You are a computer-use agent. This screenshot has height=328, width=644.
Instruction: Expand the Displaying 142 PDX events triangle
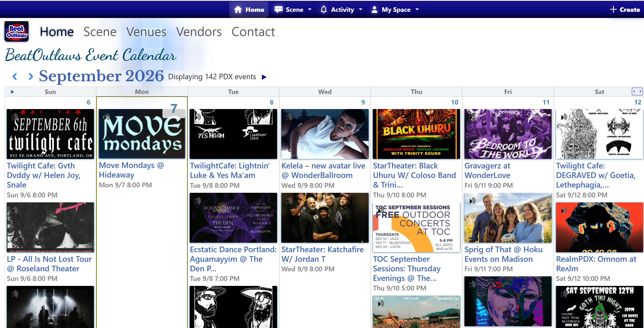[264, 77]
